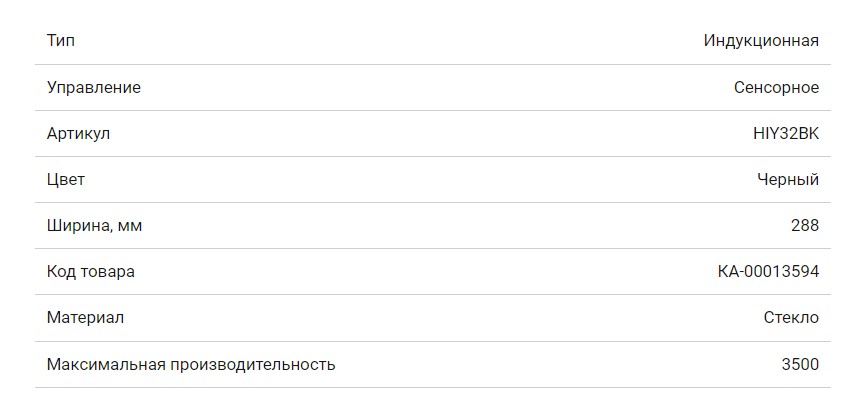This screenshot has height=402, width=862.
Task: Click the middle of the Код товара row
Action: tap(432, 272)
